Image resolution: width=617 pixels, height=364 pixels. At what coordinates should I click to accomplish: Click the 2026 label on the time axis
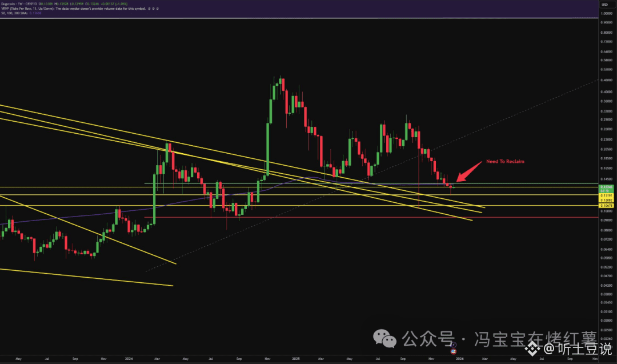click(x=459, y=359)
